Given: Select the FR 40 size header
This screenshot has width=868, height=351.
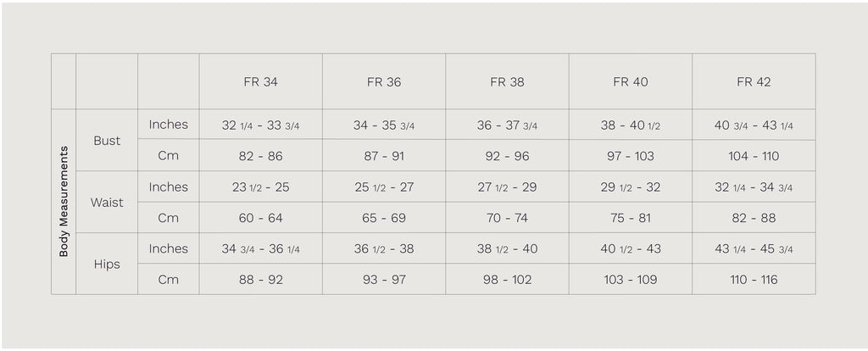Looking at the screenshot, I should (x=631, y=82).
